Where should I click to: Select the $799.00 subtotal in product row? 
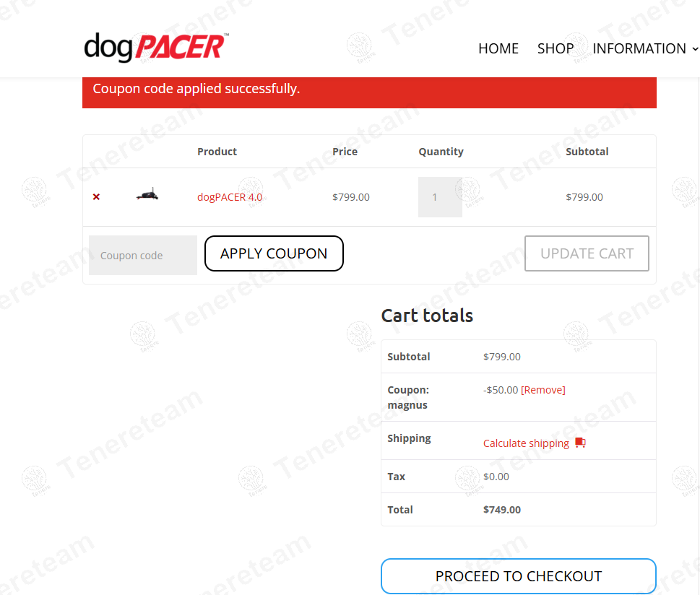(584, 197)
